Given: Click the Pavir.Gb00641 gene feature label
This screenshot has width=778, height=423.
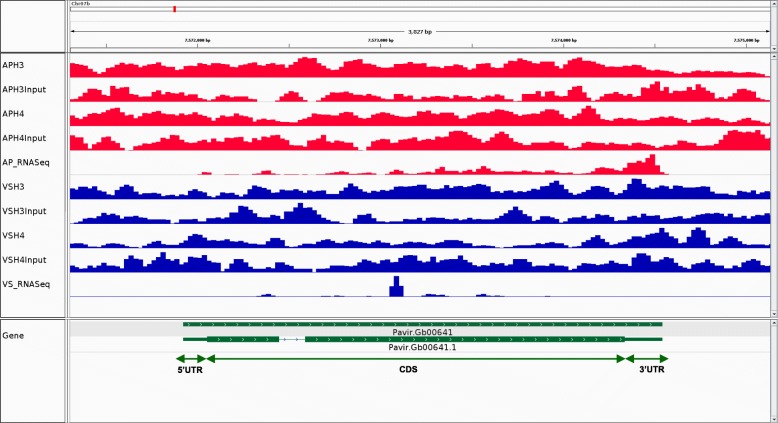Looking at the screenshot, I should (422, 332).
